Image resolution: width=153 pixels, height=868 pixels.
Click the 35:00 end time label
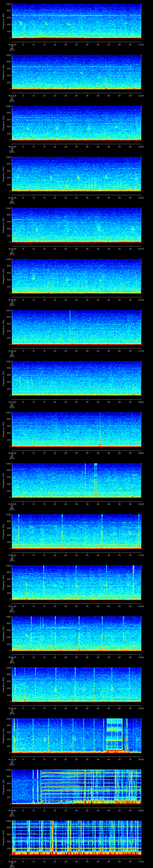(x=141, y=759)
